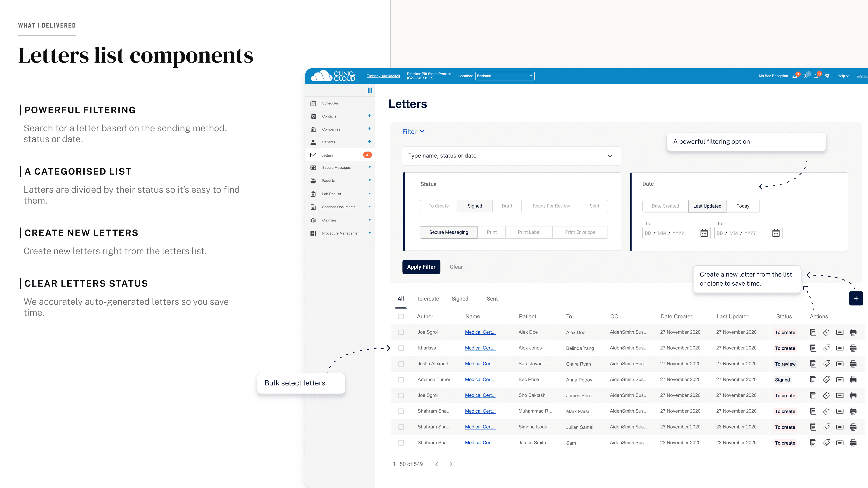Click the Log out link
This screenshot has width=868, height=488.
click(x=862, y=76)
